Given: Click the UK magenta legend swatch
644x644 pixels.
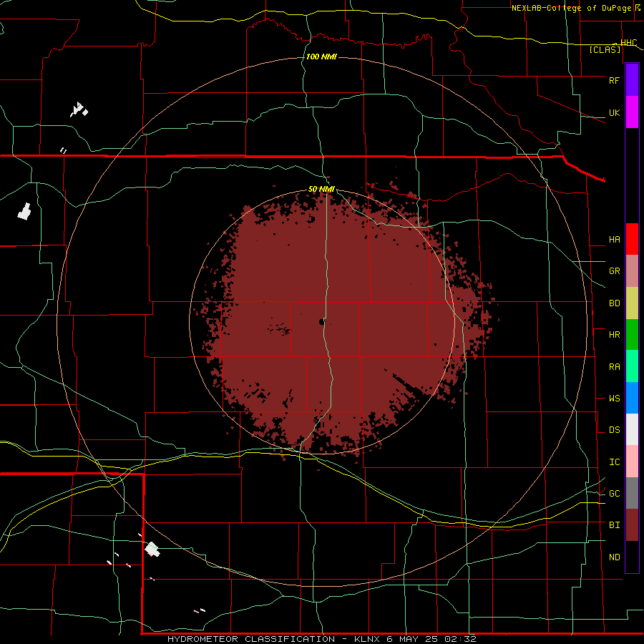Looking at the screenshot, I should [x=632, y=112].
